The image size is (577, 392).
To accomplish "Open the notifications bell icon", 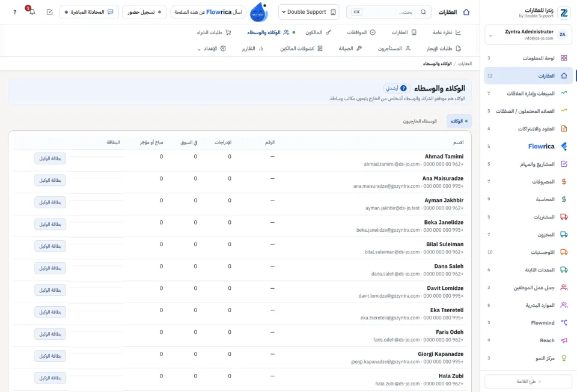I will (x=32, y=12).
